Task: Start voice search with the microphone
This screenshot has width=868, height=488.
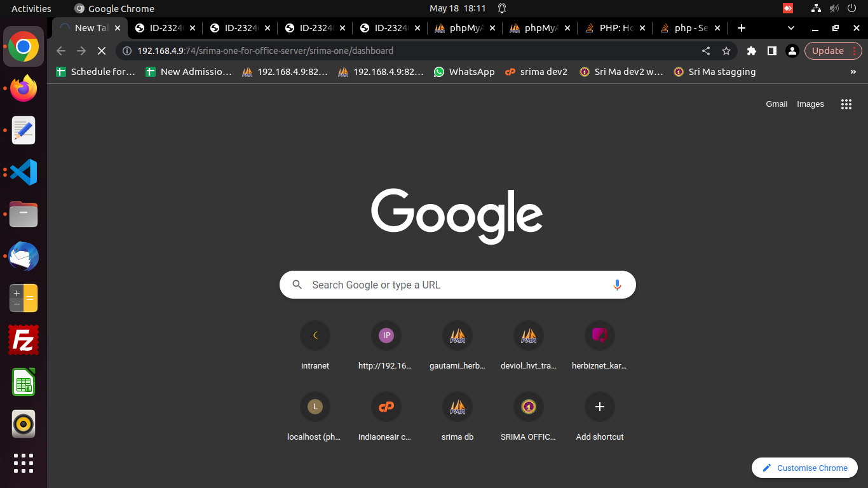Action: coord(617,285)
